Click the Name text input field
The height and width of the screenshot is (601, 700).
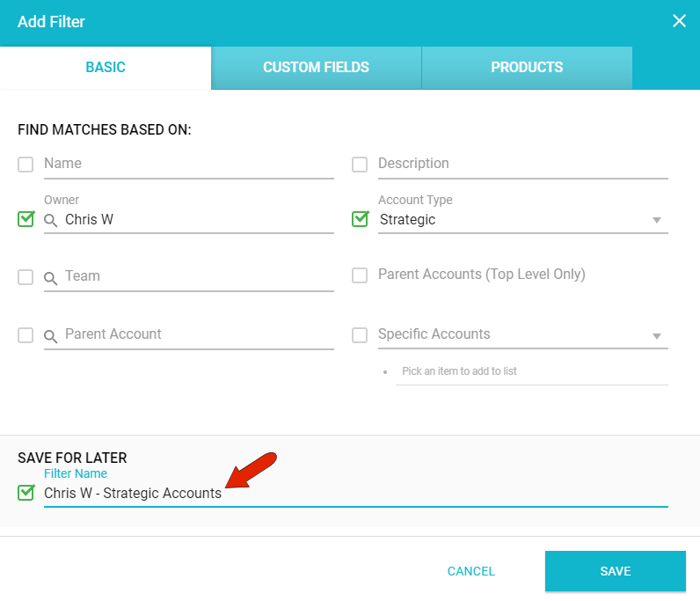pyautogui.click(x=188, y=164)
